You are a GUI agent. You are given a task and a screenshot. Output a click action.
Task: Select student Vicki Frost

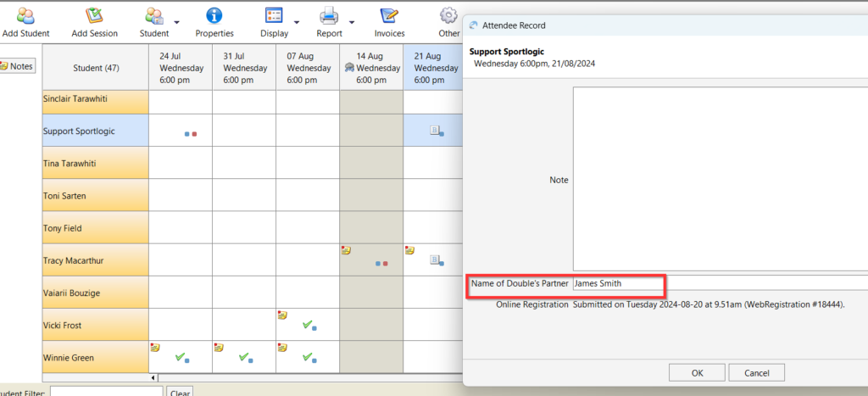(x=96, y=325)
